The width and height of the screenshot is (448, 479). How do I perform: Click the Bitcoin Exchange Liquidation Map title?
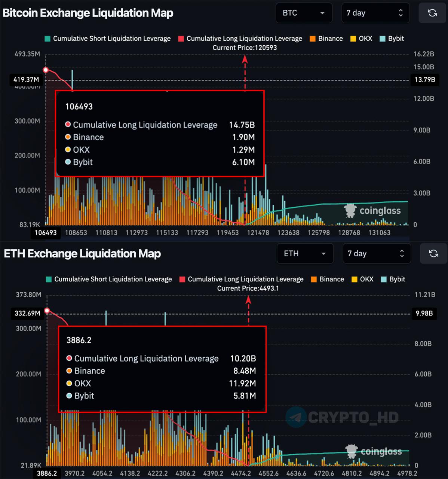coord(88,13)
